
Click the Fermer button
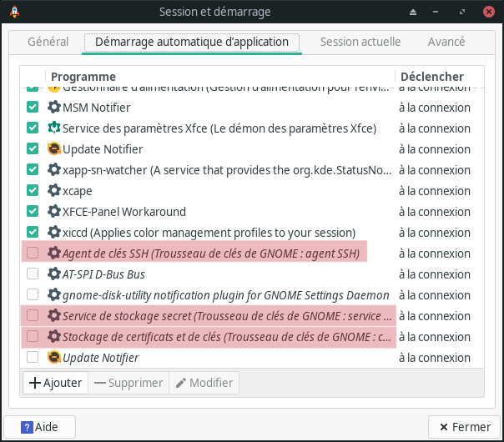coord(465,427)
